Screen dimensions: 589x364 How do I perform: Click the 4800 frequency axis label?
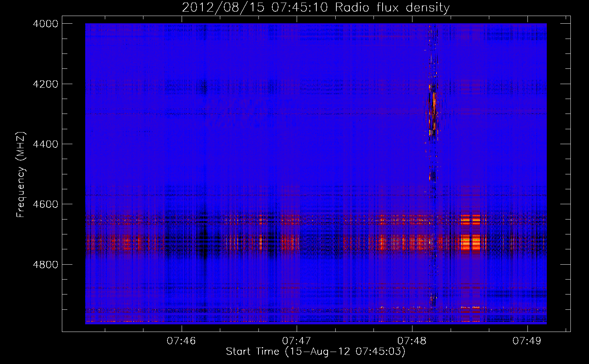click(x=46, y=265)
